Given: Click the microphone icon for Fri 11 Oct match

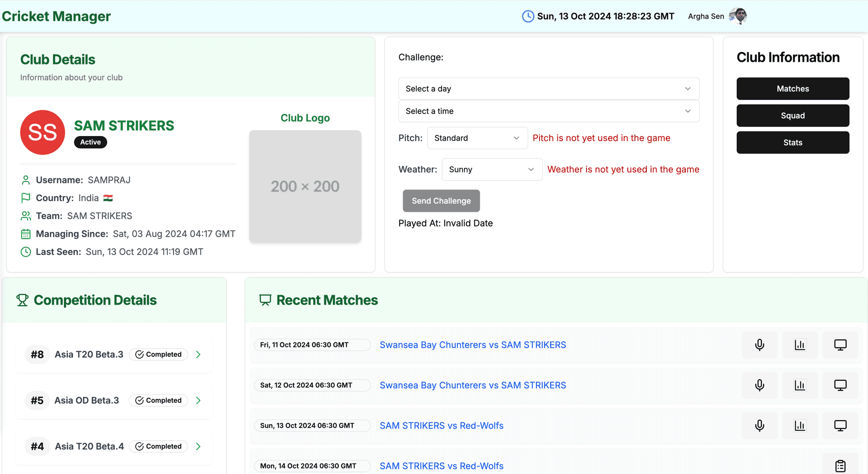Looking at the screenshot, I should pyautogui.click(x=759, y=345).
